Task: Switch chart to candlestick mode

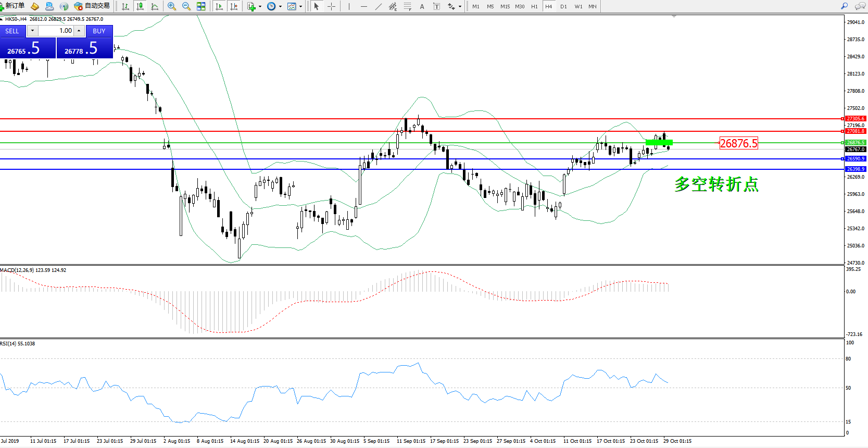Action: (140, 6)
